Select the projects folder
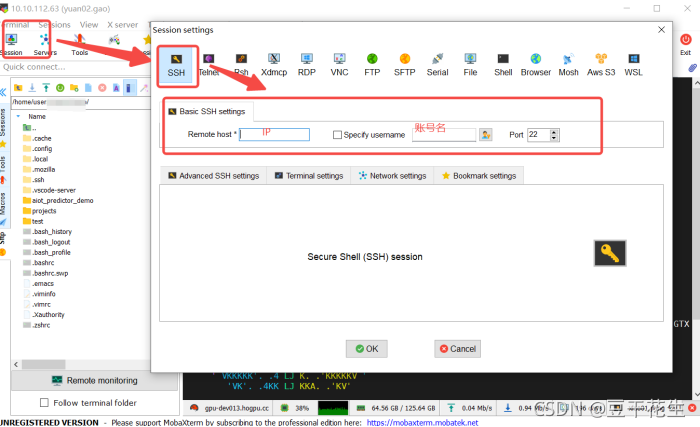This screenshot has height=427, width=700. [x=40, y=210]
